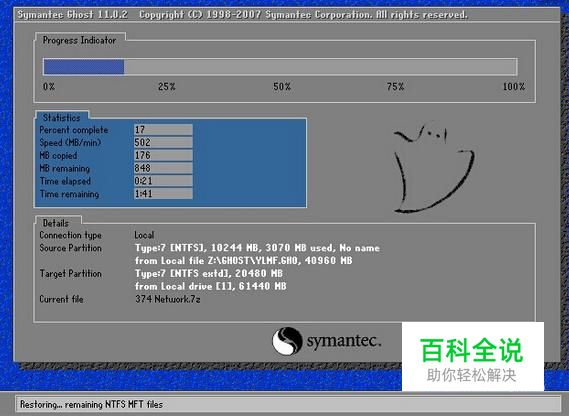This screenshot has width=569, height=416.
Task: Click the 50% progress scale mark
Action: coord(282,87)
